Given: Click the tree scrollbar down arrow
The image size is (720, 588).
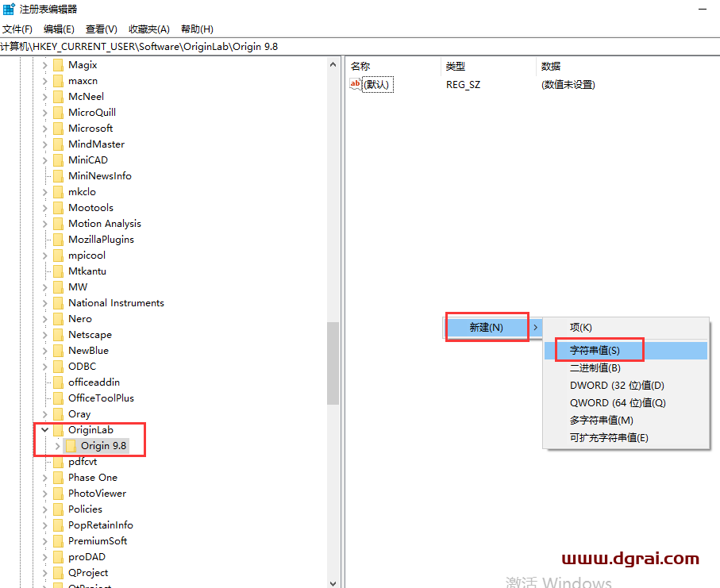Looking at the screenshot, I should [x=333, y=582].
